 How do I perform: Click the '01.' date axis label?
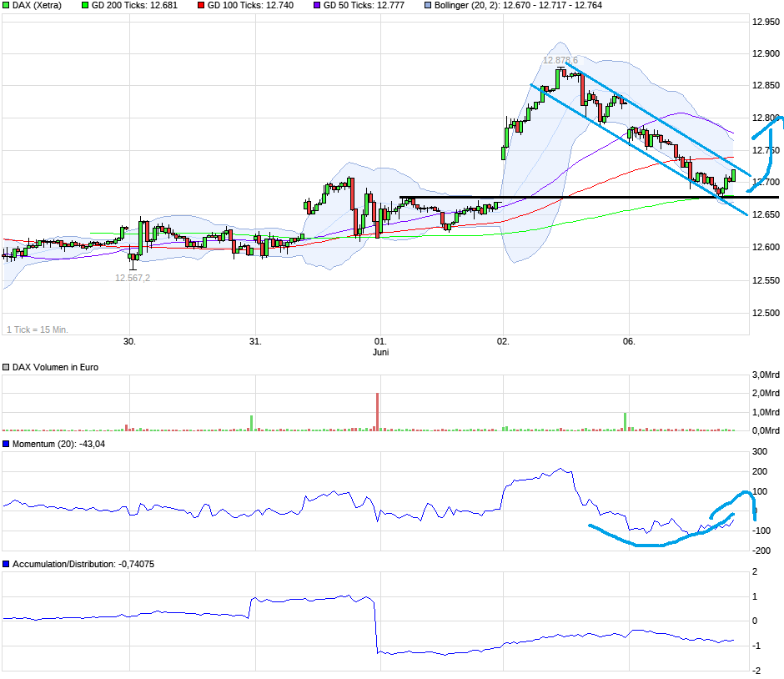(380, 341)
